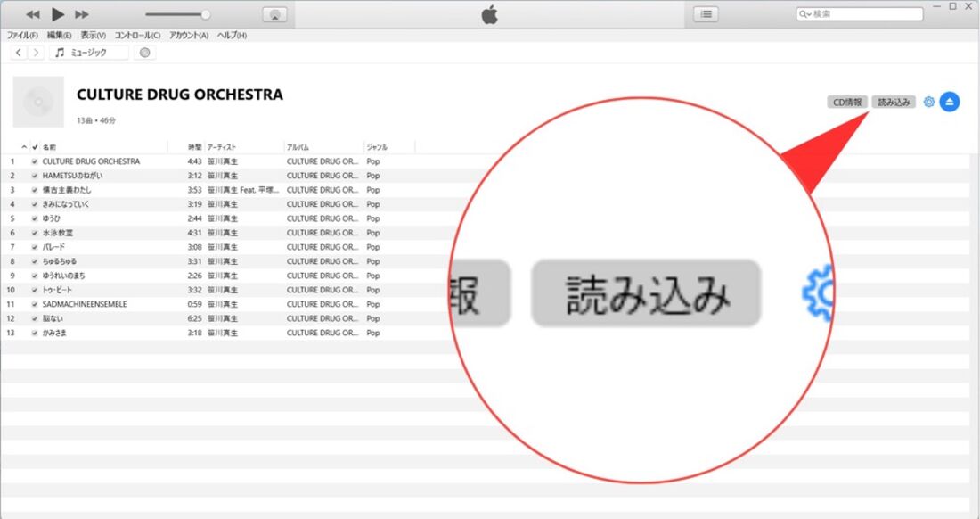980x519 pixels.
Task: Uncheck the HAMETSUのねがい track checkbox
Action: pyautogui.click(x=35, y=176)
